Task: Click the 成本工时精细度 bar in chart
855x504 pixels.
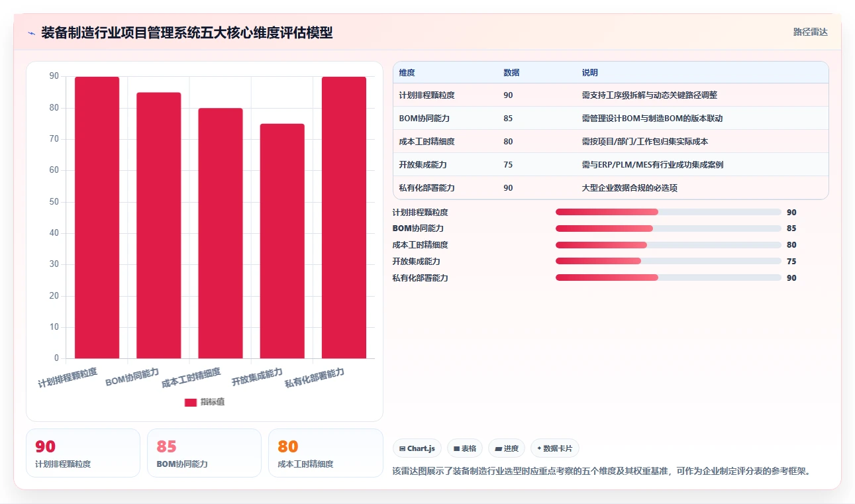Action: click(x=221, y=233)
